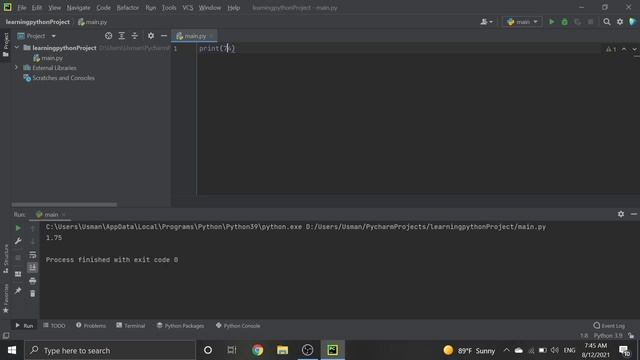Click the main.py path link in console
This screenshot has height=360, width=640.
tap(426, 227)
